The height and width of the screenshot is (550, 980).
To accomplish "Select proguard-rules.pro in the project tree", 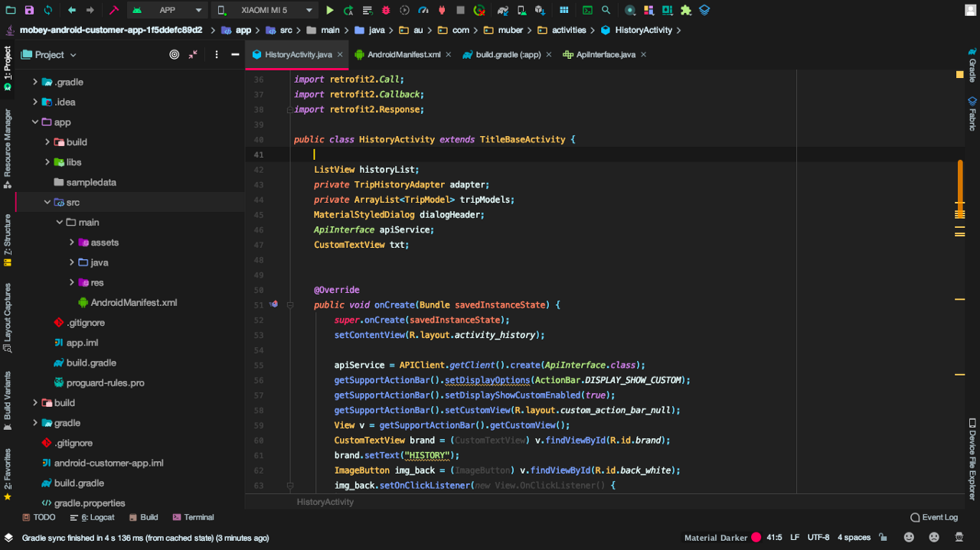I will pyautogui.click(x=105, y=382).
